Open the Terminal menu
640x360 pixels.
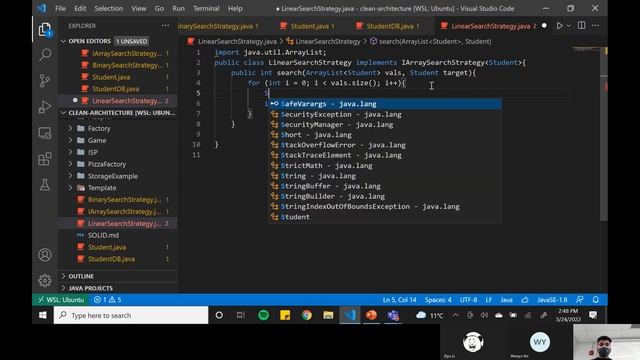(x=206, y=8)
